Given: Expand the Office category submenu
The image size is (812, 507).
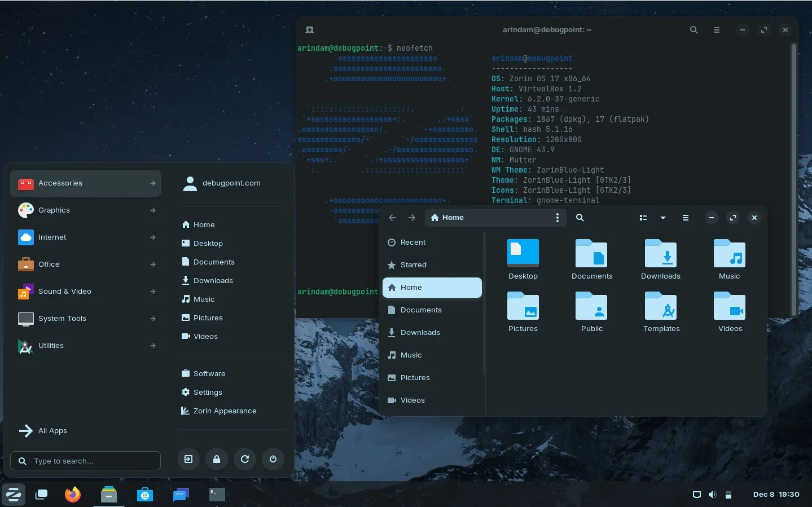Looking at the screenshot, I should (49, 264).
